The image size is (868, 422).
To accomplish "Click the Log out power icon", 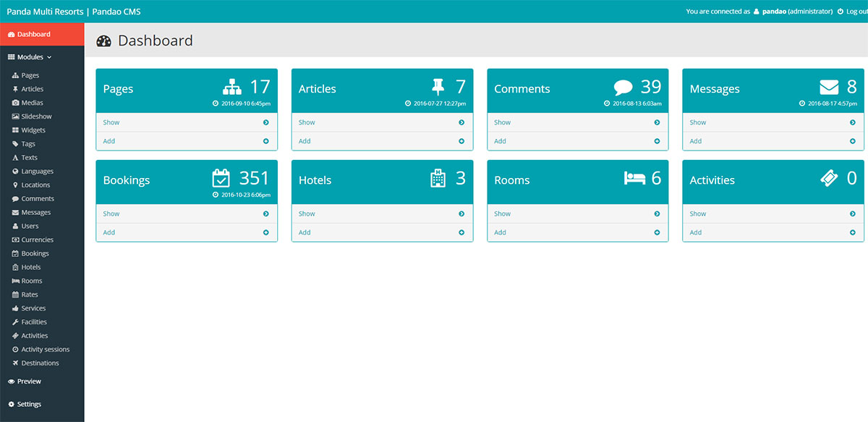I will (x=840, y=12).
